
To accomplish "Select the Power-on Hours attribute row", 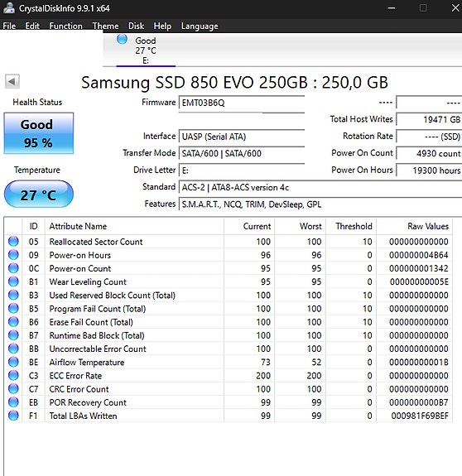I will pos(229,255).
